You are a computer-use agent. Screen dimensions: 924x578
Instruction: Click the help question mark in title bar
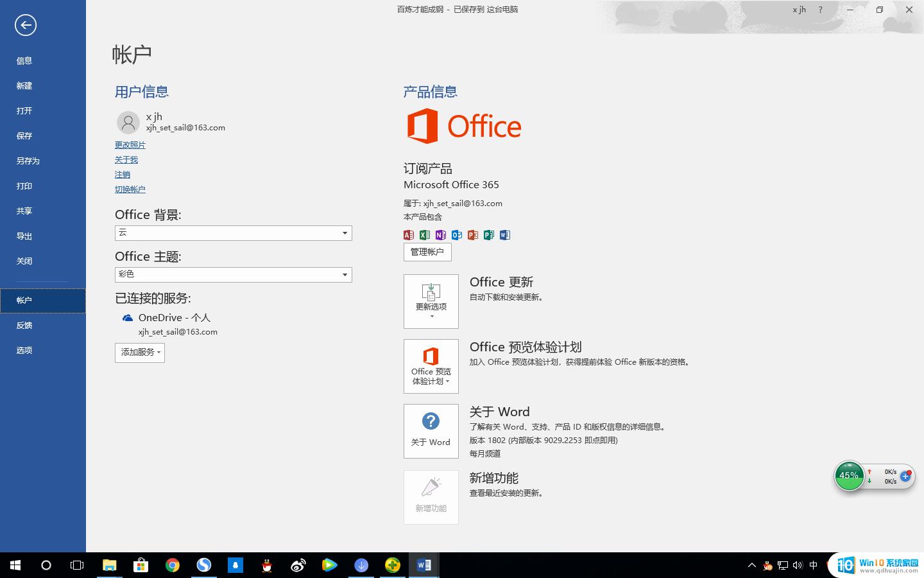tap(820, 10)
